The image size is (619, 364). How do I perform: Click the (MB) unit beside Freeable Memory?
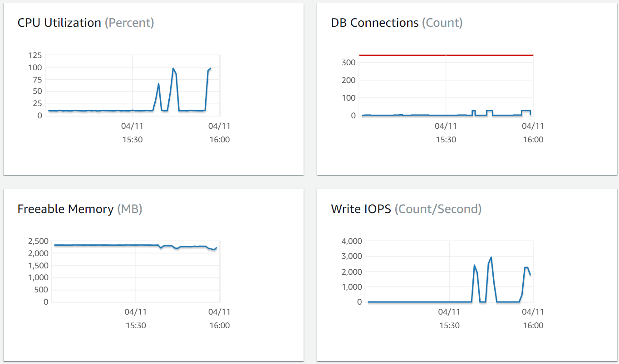(130, 209)
